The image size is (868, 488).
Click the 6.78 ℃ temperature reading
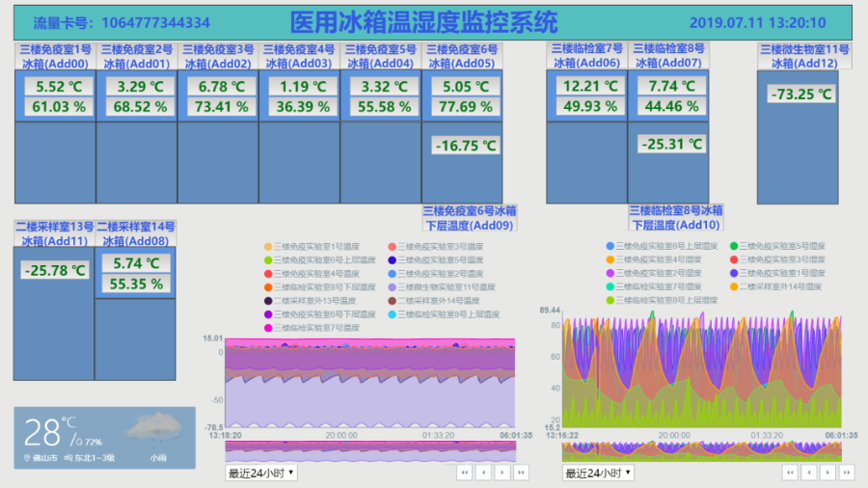pyautogui.click(x=222, y=86)
